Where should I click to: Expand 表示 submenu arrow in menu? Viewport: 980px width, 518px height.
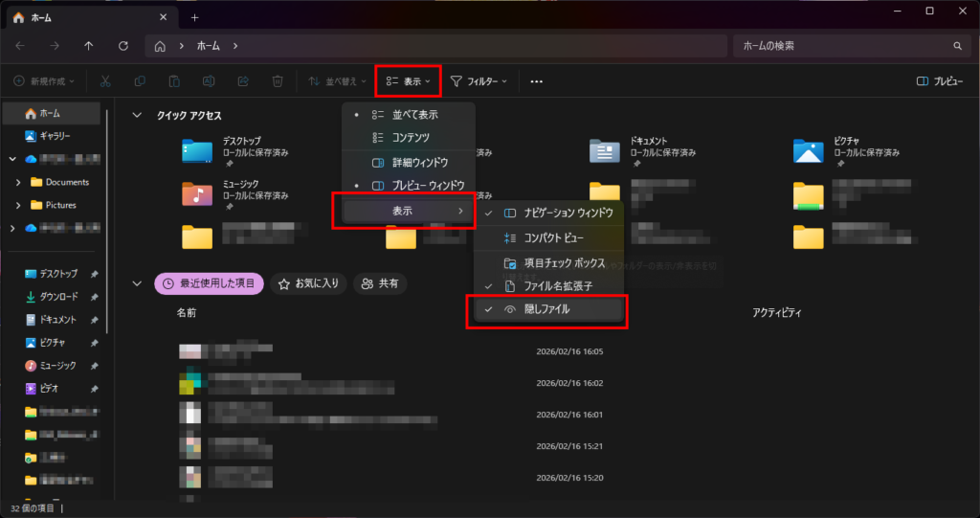click(x=460, y=212)
